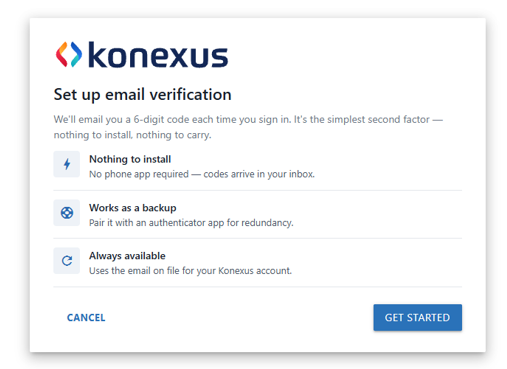This screenshot has height=369, width=507.
Task: Click the lifebuoy backup icon
Action: (x=67, y=213)
